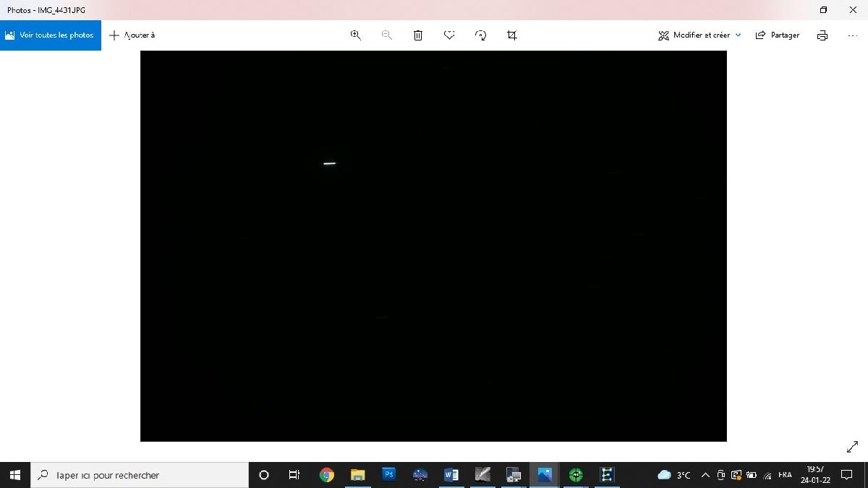The image size is (868, 488).
Task: Mark the photo as favorite
Action: pos(449,35)
